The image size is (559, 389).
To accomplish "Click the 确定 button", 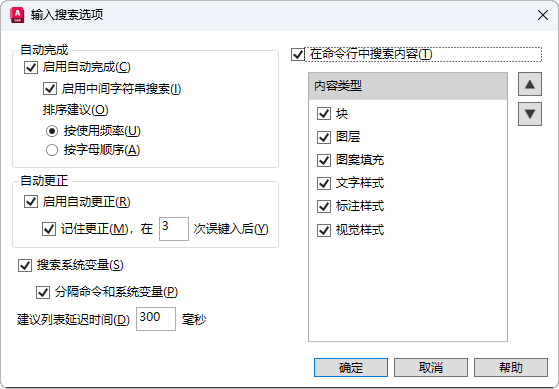I will pos(351,367).
